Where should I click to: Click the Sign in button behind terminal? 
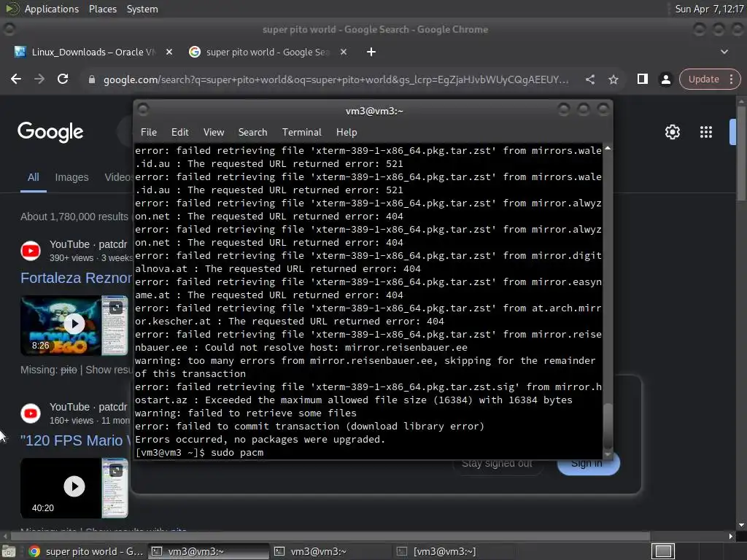pyautogui.click(x=587, y=464)
